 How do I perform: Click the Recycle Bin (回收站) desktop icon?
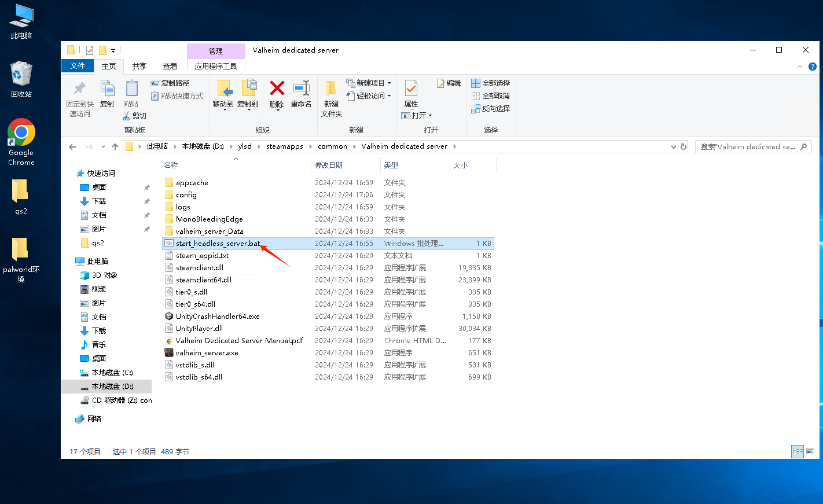pyautogui.click(x=21, y=79)
